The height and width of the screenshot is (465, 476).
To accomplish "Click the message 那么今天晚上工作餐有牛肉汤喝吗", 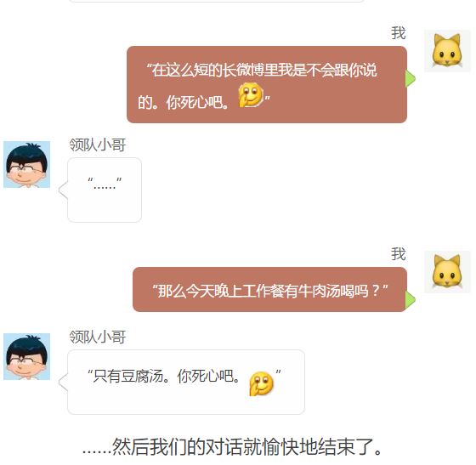I will tap(270, 291).
